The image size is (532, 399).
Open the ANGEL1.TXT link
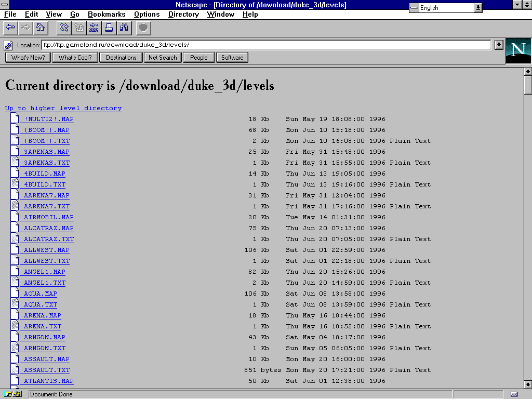click(45, 283)
